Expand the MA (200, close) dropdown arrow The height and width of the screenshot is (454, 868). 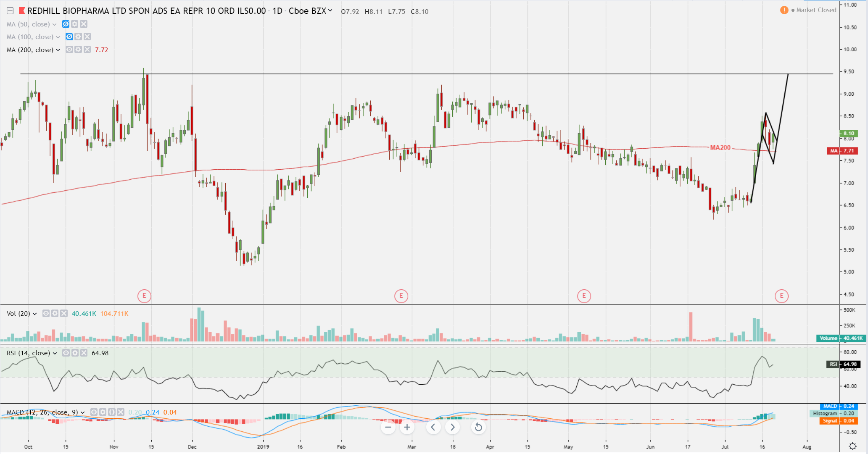point(58,50)
